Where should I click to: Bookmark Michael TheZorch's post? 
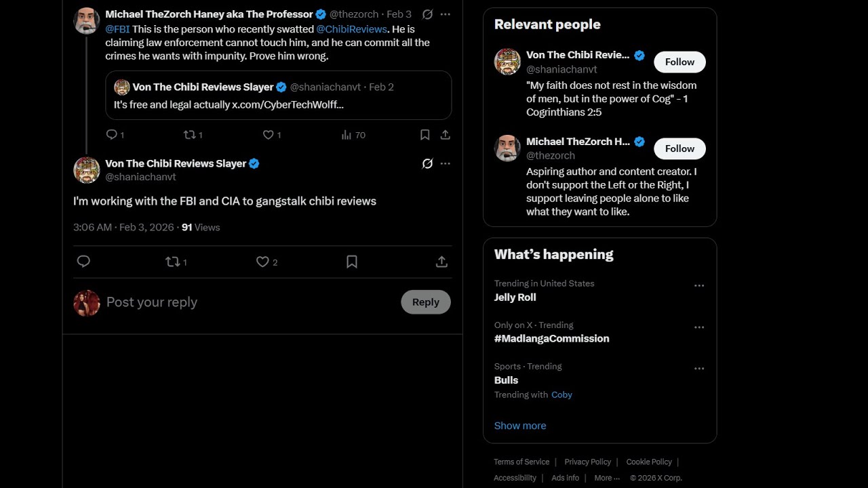425,135
